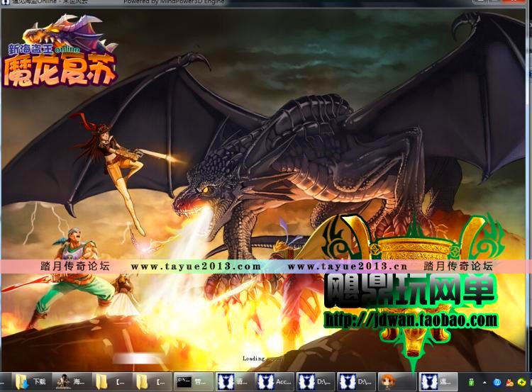Switch to the command prompt taskbar window
Image resolution: width=532 pixels, height=392 pixels.
[x=194, y=382]
